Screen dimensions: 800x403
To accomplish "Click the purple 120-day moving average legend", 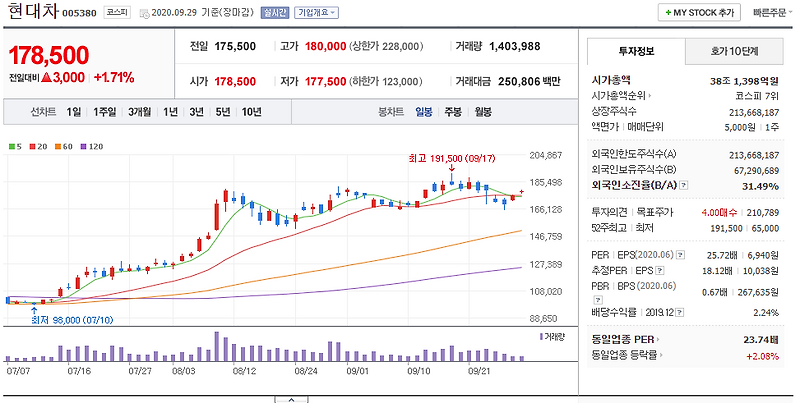I will coord(92,146).
